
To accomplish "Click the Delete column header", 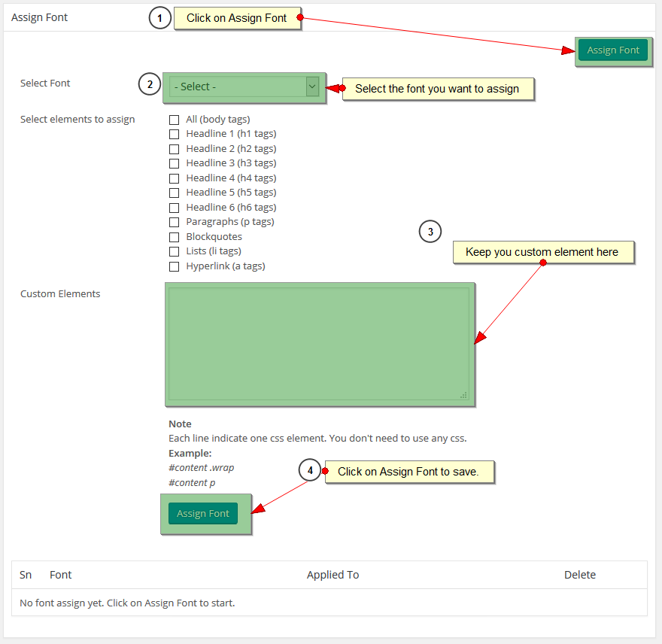I will pos(579,575).
